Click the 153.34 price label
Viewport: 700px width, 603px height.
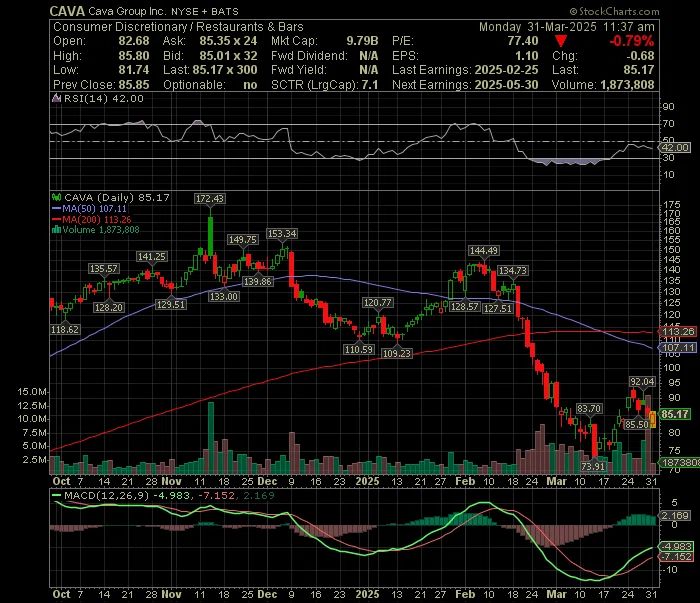coord(282,233)
